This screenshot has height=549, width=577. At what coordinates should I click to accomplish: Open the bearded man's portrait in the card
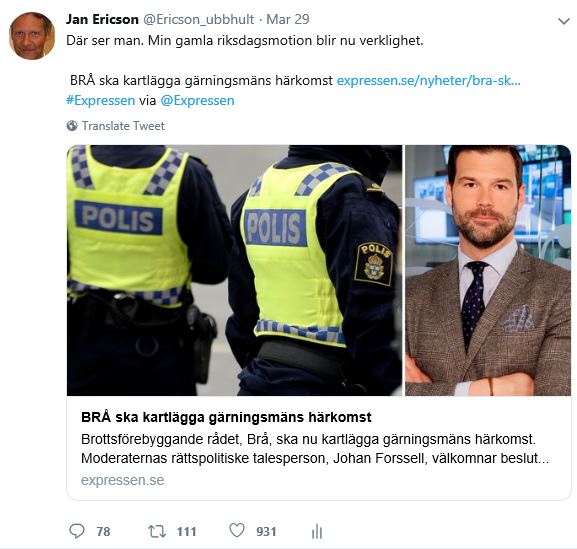488,270
